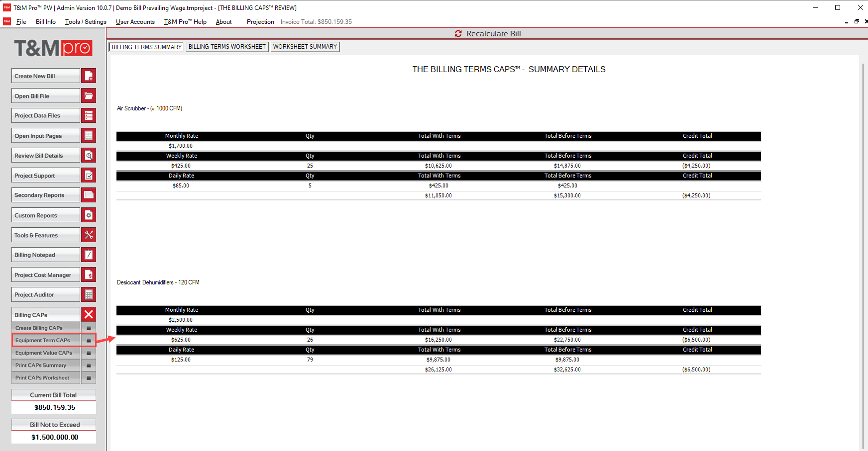
Task: Click the square icon beside Create Billing CAPs
Action: point(89,328)
